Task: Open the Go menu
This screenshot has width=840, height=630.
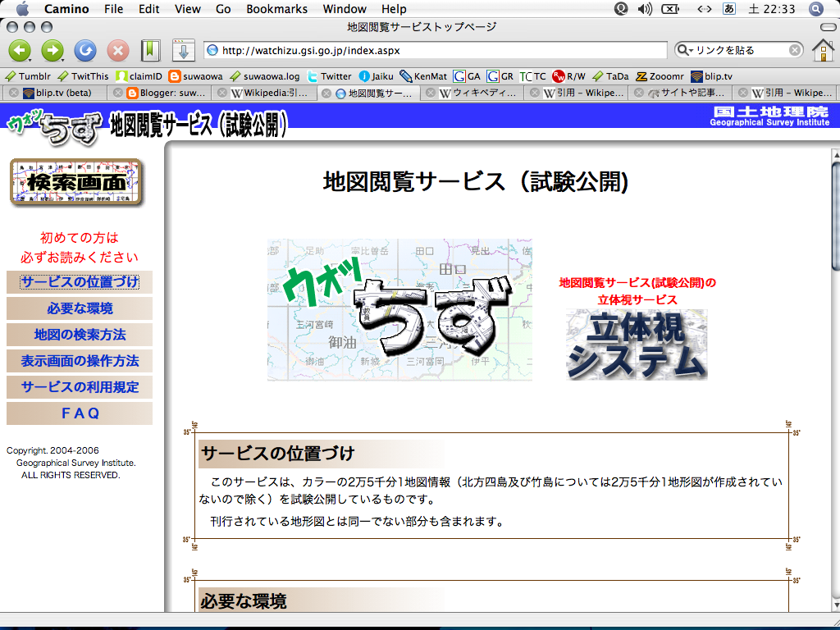Action: (223, 8)
